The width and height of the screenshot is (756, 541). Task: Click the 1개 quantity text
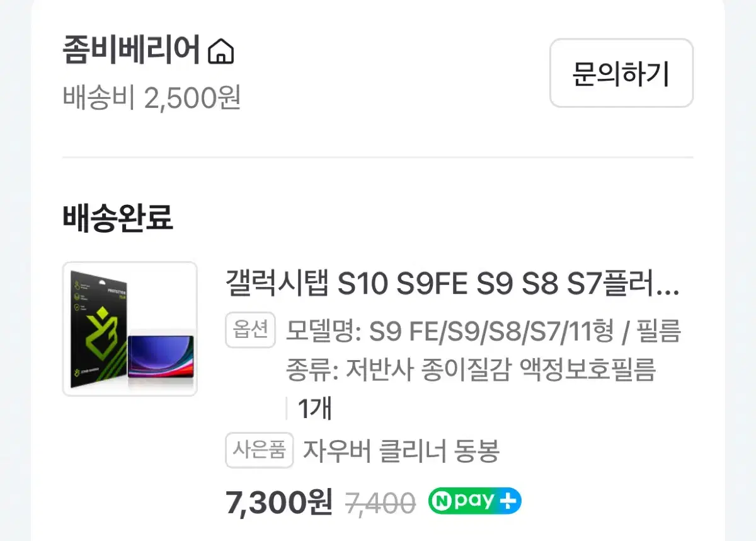(314, 409)
